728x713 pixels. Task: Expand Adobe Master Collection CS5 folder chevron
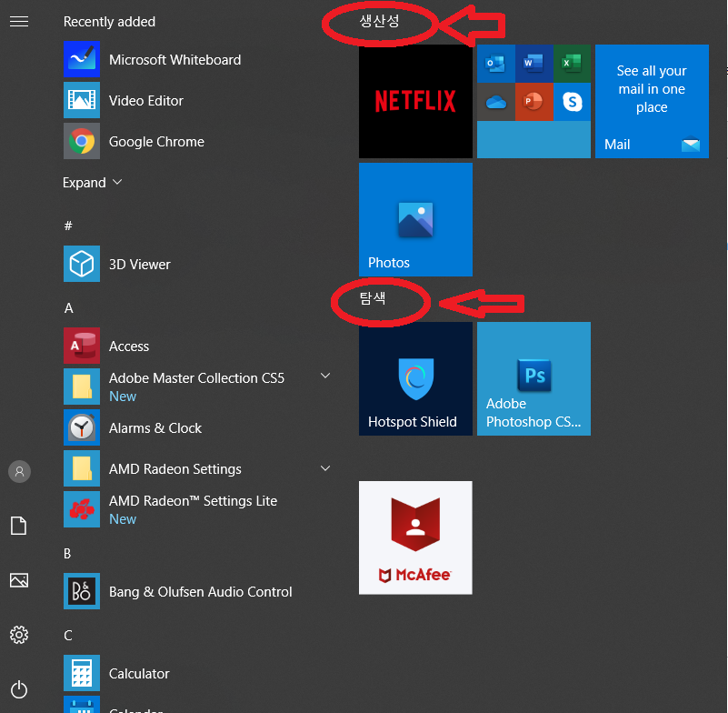point(325,376)
